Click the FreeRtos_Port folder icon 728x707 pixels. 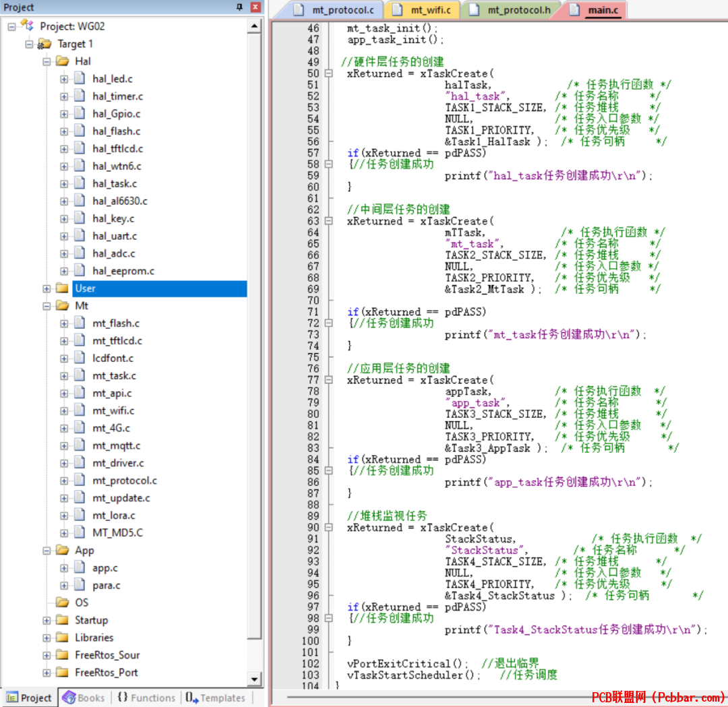62,672
